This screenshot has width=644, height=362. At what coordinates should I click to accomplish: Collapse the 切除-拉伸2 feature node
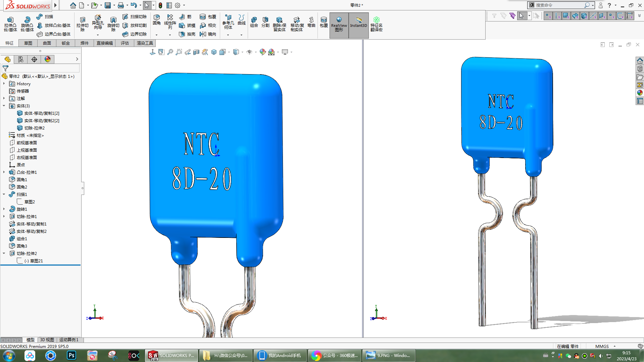pyautogui.click(x=4, y=253)
